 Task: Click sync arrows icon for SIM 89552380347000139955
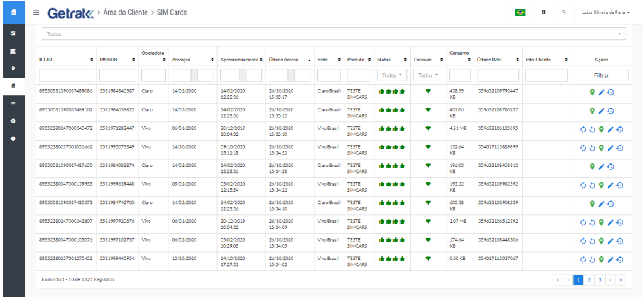[x=583, y=185]
